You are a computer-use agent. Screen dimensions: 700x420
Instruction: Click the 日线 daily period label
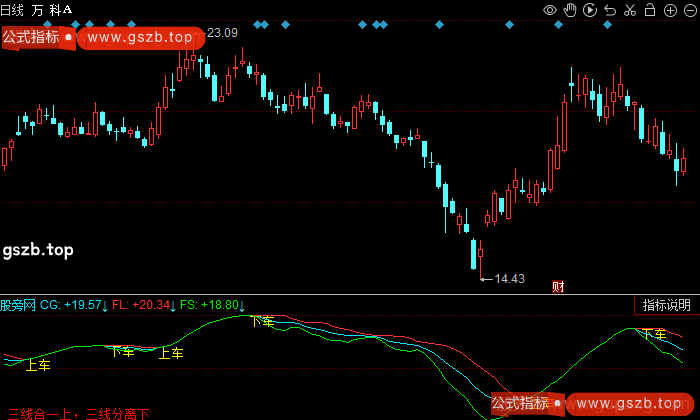pos(13,9)
